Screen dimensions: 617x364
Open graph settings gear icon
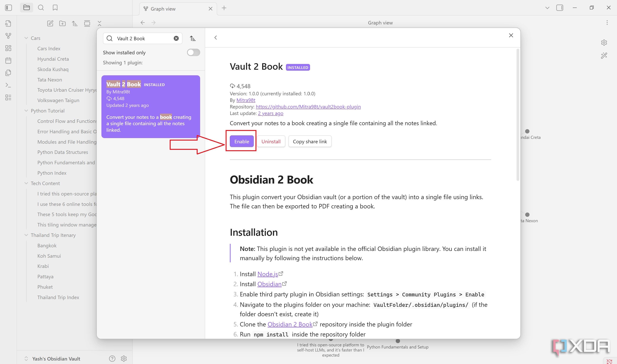click(x=604, y=42)
